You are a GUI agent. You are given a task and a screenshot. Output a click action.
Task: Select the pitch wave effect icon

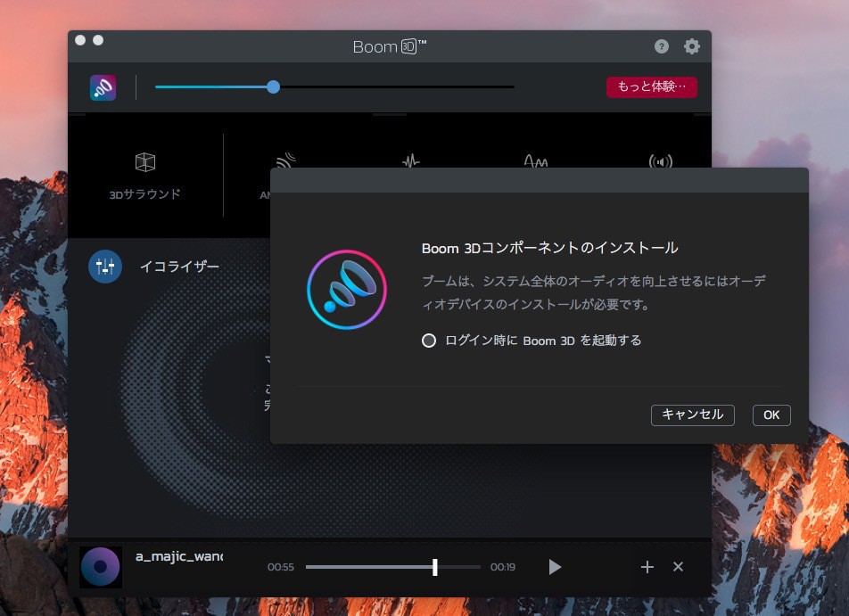click(x=535, y=160)
